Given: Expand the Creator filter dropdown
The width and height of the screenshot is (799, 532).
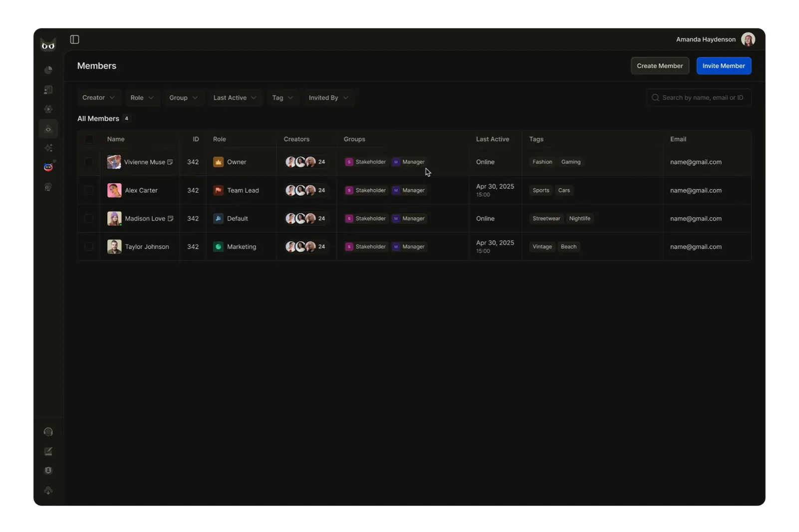Looking at the screenshot, I should click(x=99, y=98).
